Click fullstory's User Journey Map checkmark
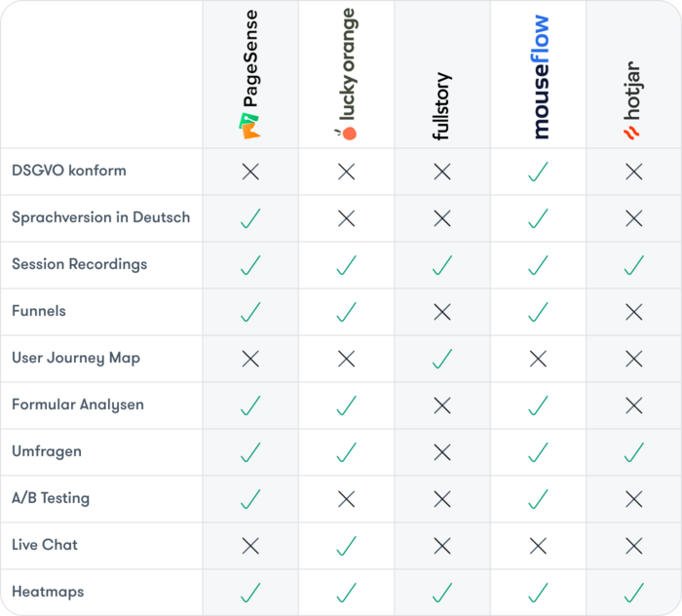The width and height of the screenshot is (682, 616). [x=442, y=359]
